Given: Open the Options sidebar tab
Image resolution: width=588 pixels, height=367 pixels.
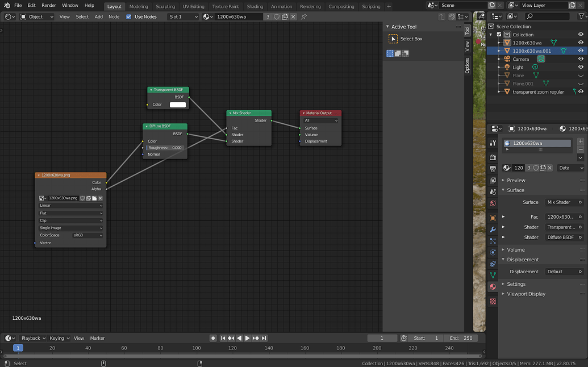Looking at the screenshot, I should (x=467, y=65).
